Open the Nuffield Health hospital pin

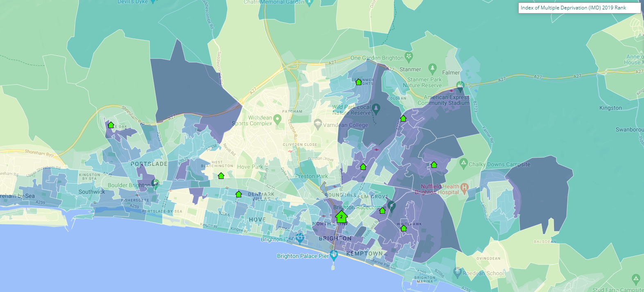tap(464, 188)
